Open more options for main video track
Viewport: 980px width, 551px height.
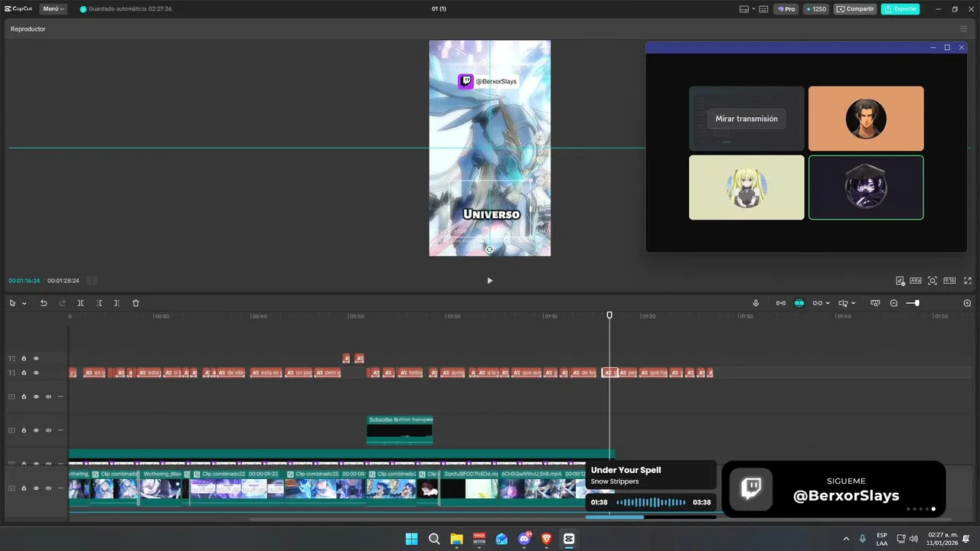60,488
